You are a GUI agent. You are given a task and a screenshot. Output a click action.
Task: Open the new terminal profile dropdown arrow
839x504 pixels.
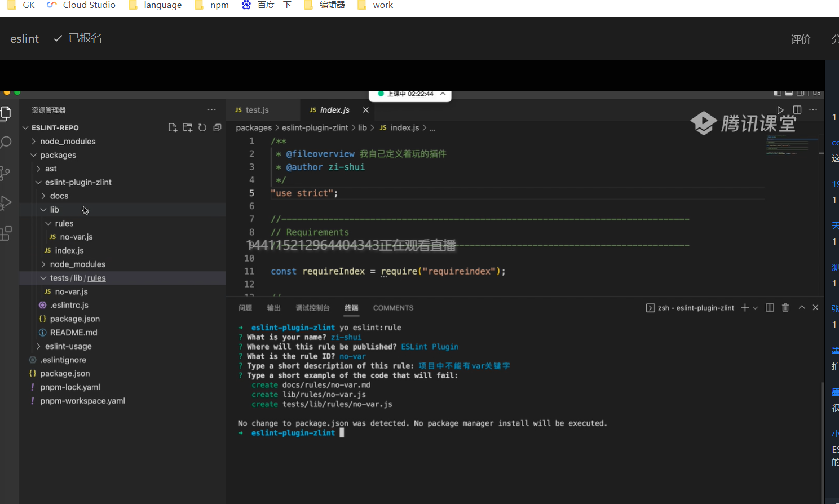pos(756,308)
